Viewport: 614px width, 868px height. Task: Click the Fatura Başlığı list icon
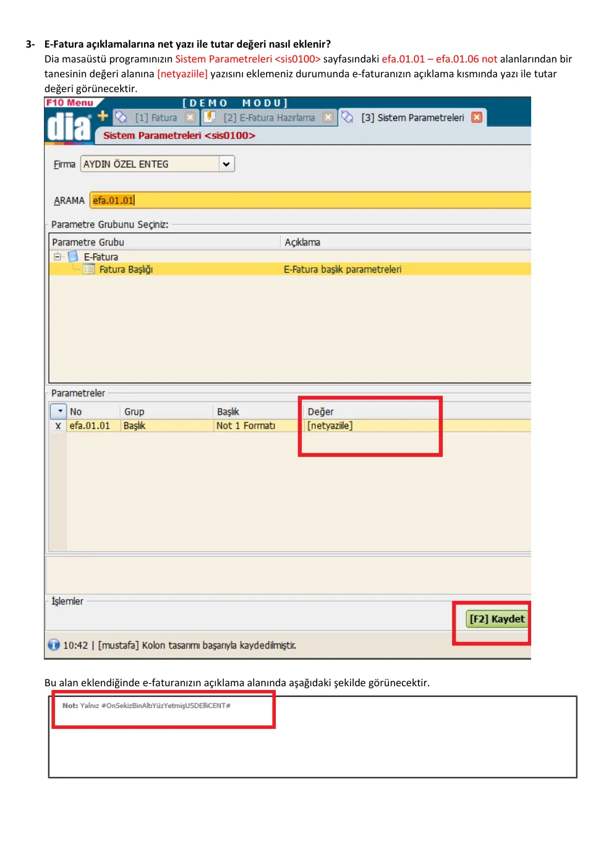[89, 269]
